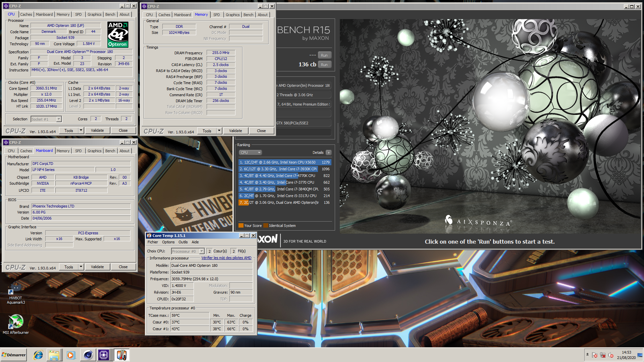Image resolution: width=644 pixels, height=362 pixels.
Task: Open About tab in CPU-Z Memory window
Action: (263, 15)
